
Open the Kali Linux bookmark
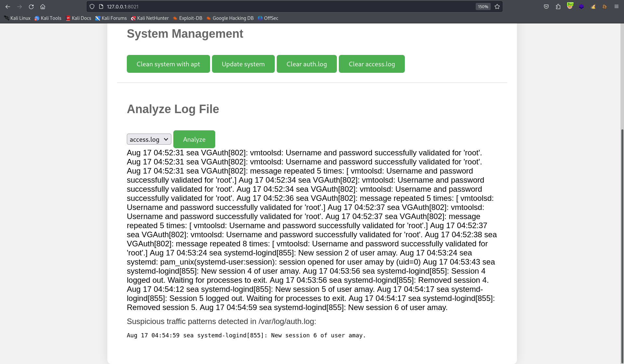[17, 18]
